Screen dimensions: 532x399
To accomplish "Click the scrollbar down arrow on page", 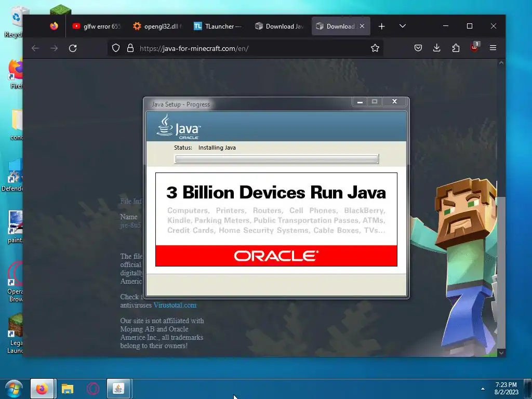I will tap(501, 353).
